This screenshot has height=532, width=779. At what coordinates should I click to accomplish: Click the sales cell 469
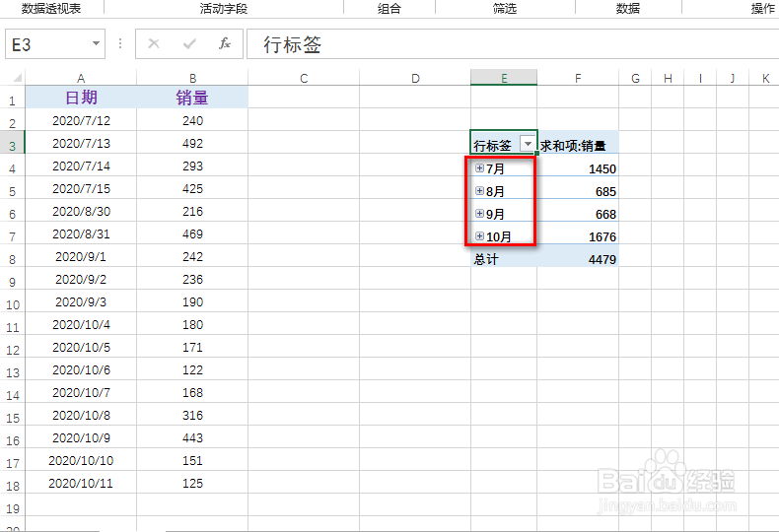point(192,233)
